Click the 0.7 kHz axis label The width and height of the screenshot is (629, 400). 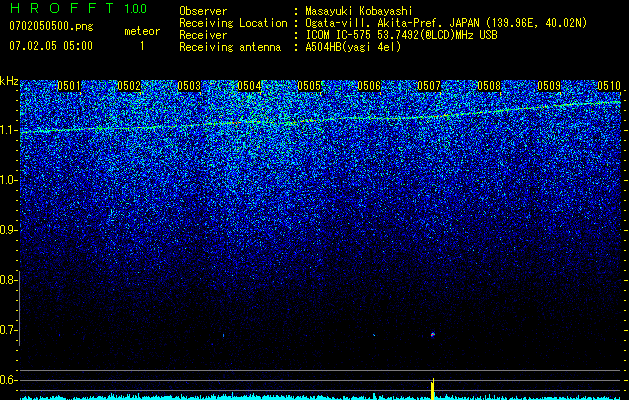(x=8, y=330)
